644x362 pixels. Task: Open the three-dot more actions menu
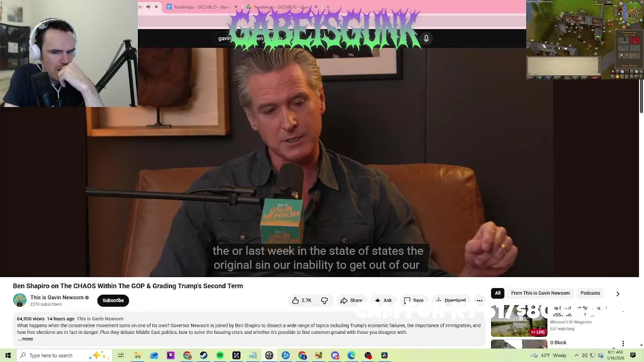point(479,300)
